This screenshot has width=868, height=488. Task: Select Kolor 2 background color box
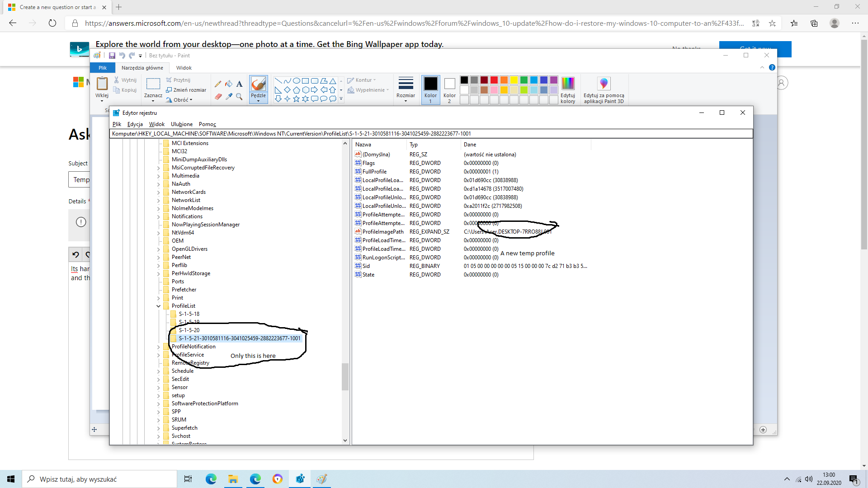point(449,89)
